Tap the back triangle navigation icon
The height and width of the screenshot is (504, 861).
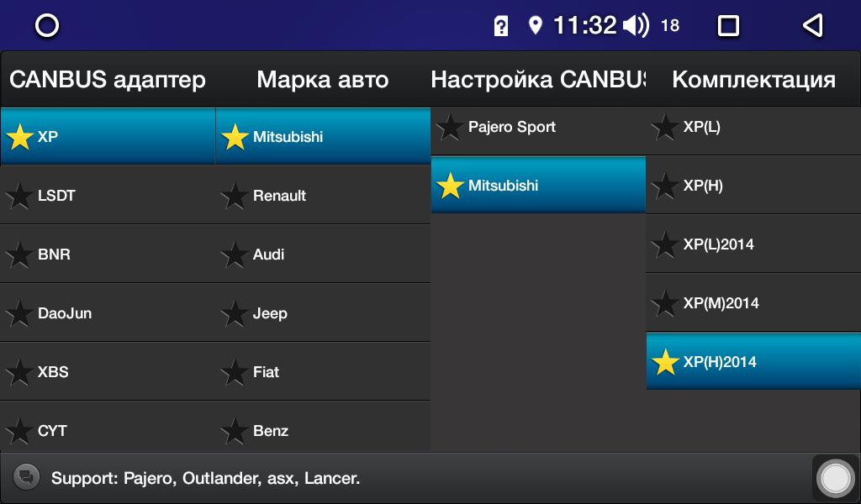click(813, 25)
